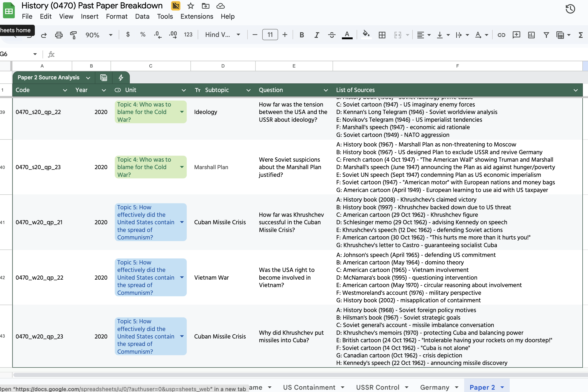The width and height of the screenshot is (588, 392).
Task: Click the star icon beside title
Action: tap(190, 6)
